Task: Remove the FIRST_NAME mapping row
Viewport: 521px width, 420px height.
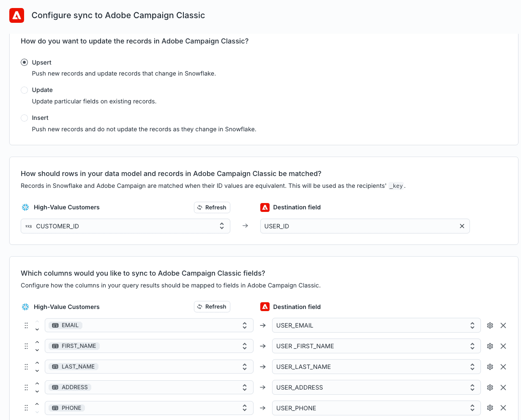Action: (503, 346)
